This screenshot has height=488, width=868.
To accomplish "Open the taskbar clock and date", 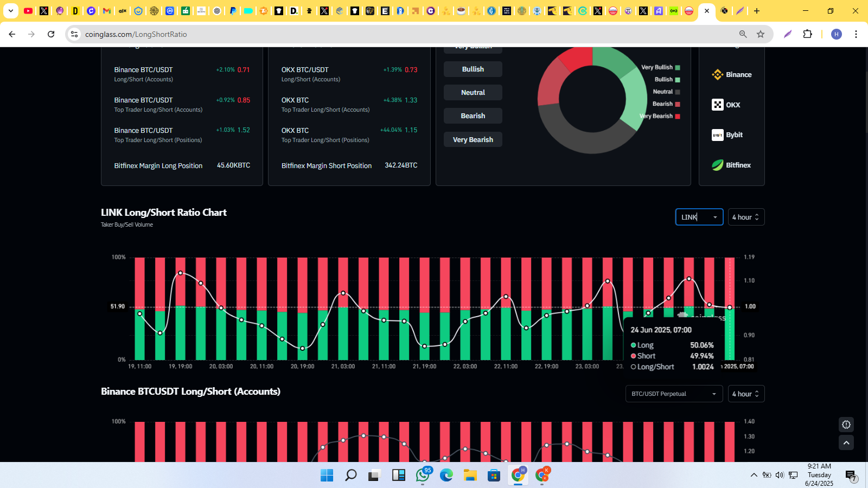I will click(819, 475).
